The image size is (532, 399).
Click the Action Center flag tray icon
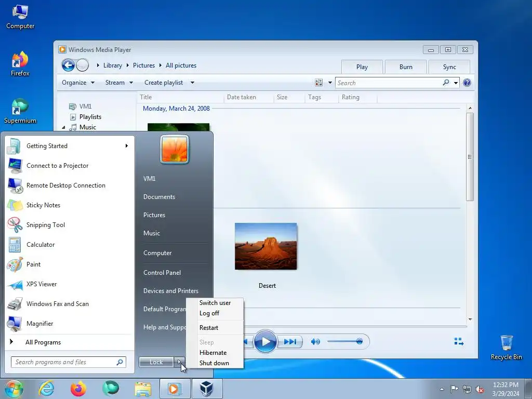coord(454,389)
